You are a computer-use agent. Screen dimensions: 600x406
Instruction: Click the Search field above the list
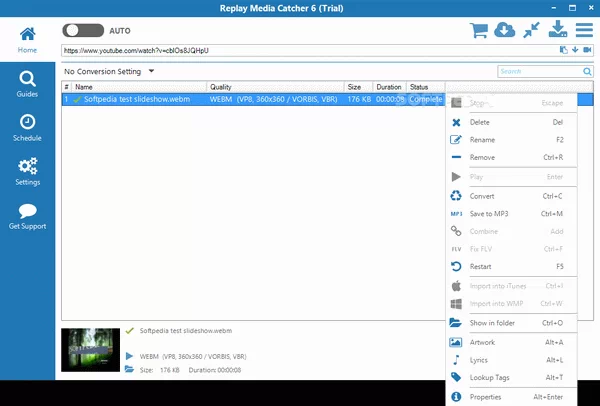540,71
